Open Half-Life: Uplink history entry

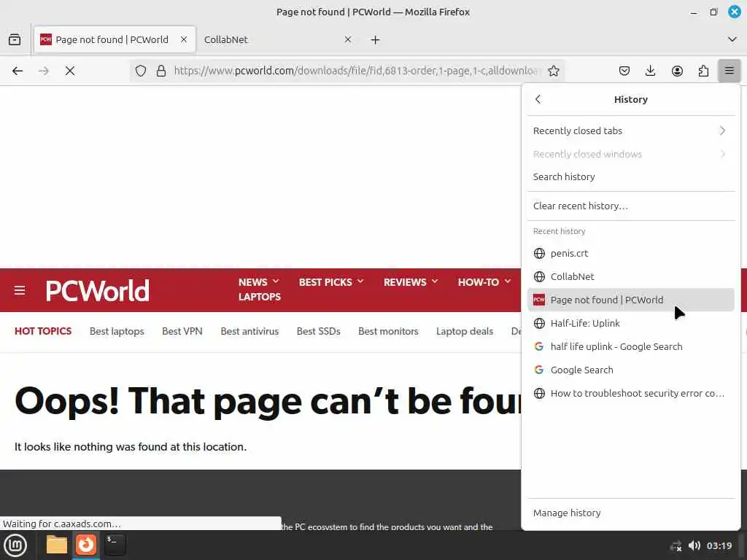pyautogui.click(x=631, y=323)
